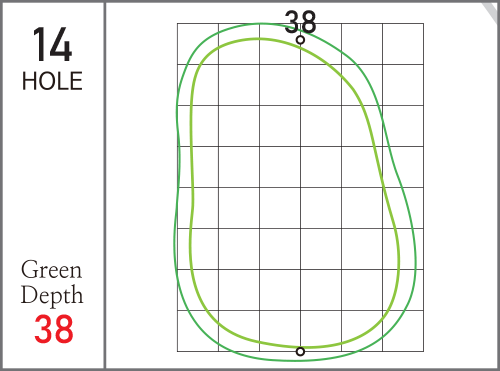
Task: Click the Green Depth label
Action: coord(52,282)
